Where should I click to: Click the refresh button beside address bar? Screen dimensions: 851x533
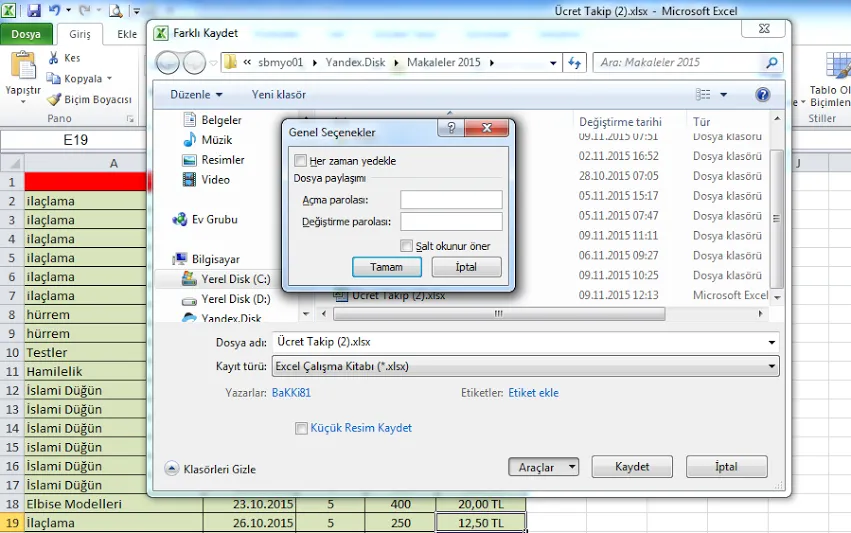575,62
